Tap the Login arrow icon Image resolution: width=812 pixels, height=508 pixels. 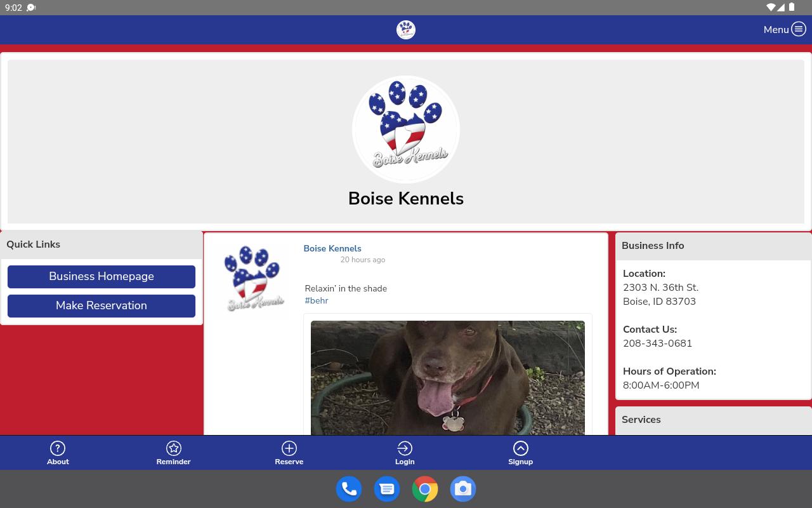405,448
